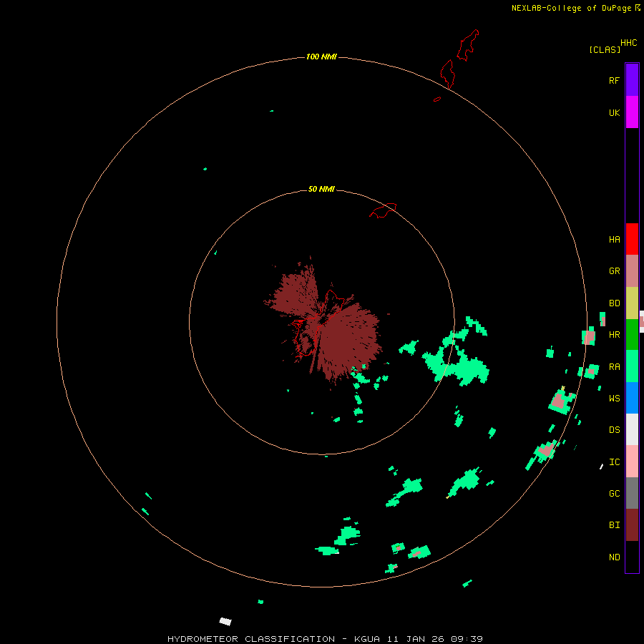
Task: Click the HHC product code text
Action: tap(628, 43)
